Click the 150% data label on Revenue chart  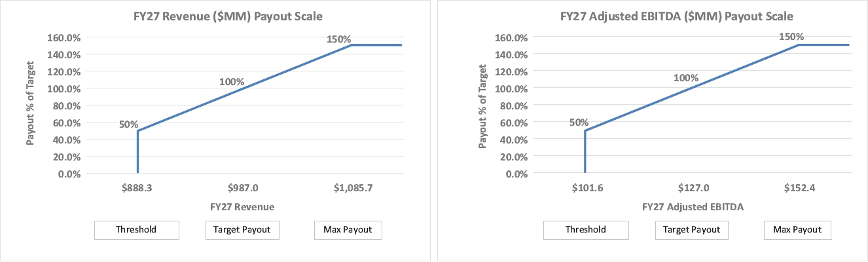tap(339, 39)
